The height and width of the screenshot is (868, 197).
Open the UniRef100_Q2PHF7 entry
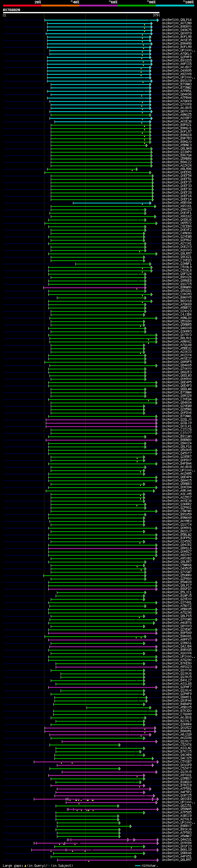(177, 687)
